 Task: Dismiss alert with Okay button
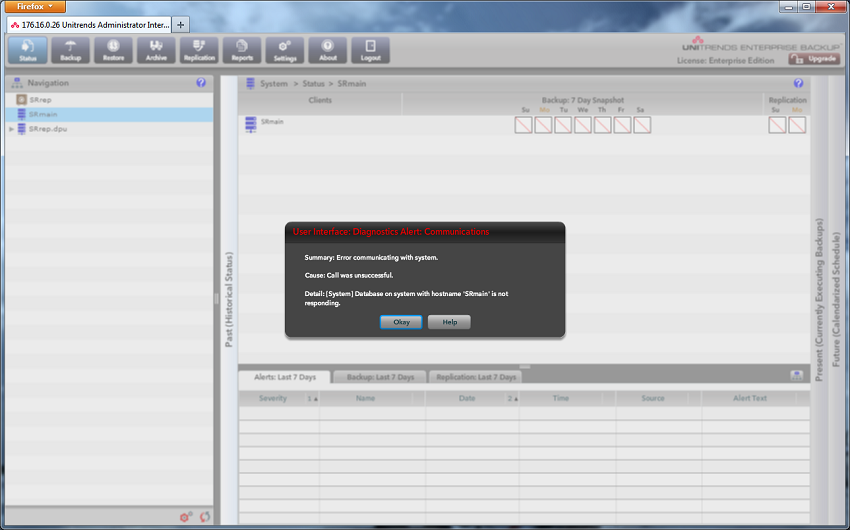coord(401,322)
